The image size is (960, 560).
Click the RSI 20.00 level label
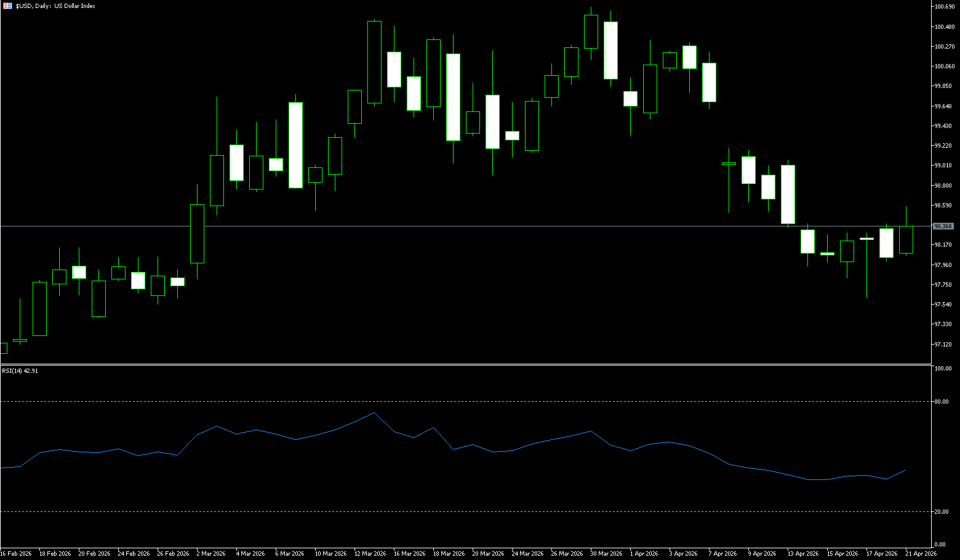click(x=941, y=512)
